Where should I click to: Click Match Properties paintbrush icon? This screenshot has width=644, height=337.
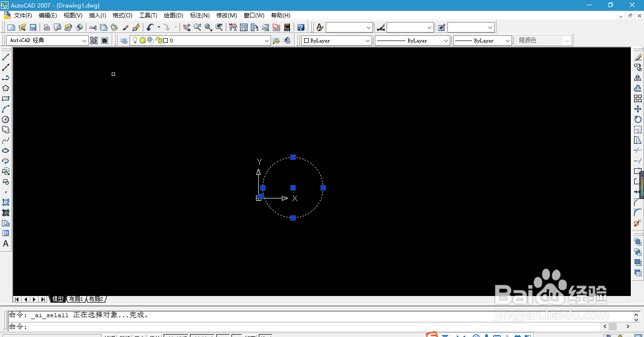[125, 27]
